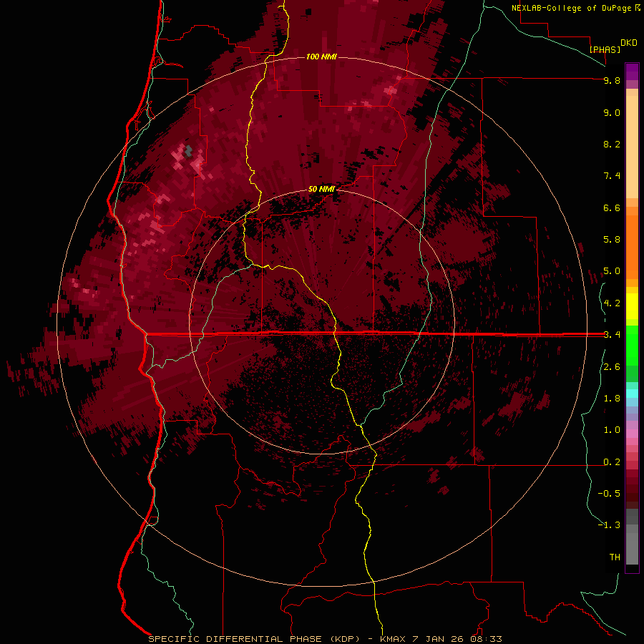Select the 3.4 value on the scale
Image resolution: width=644 pixels, height=644 pixels.
pyautogui.click(x=612, y=335)
